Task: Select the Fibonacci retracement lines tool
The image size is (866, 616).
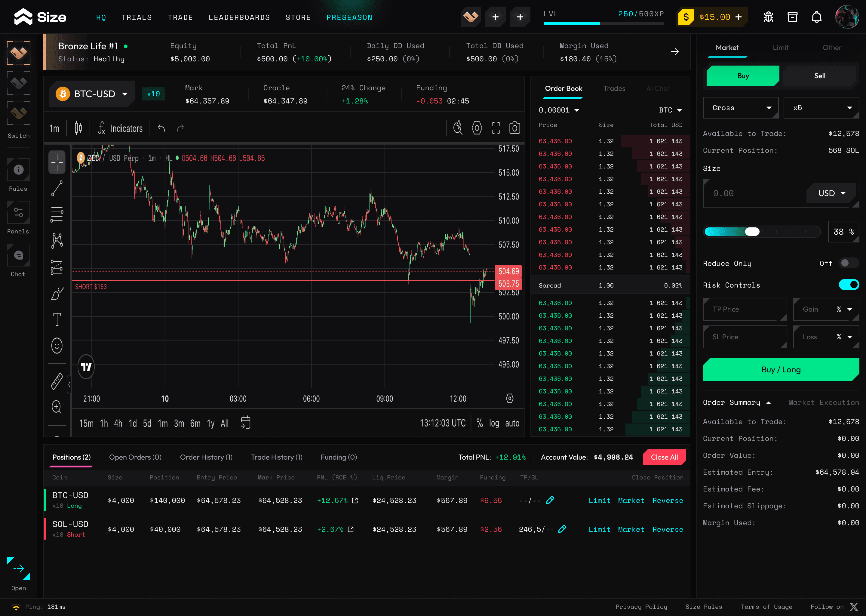Action: click(57, 215)
